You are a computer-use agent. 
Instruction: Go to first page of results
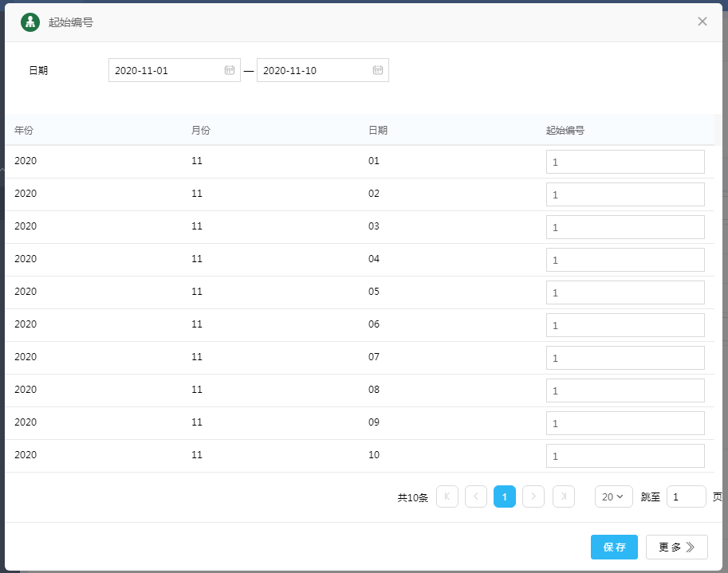click(x=447, y=496)
